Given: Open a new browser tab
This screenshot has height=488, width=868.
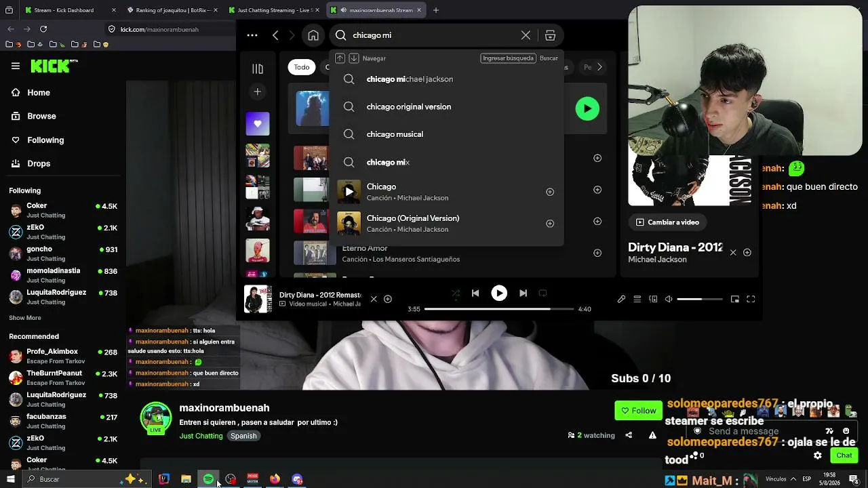Looking at the screenshot, I should 436,10.
